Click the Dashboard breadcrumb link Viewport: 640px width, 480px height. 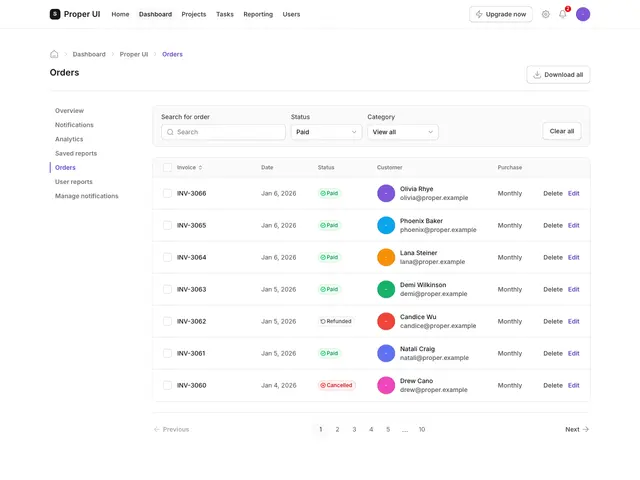pyautogui.click(x=89, y=54)
